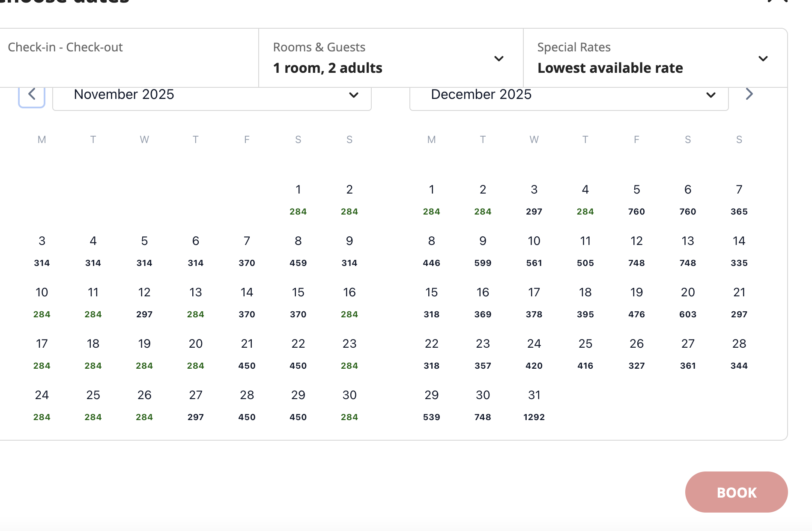Choose December 14 with rate 335
812x531 pixels.
739,250
